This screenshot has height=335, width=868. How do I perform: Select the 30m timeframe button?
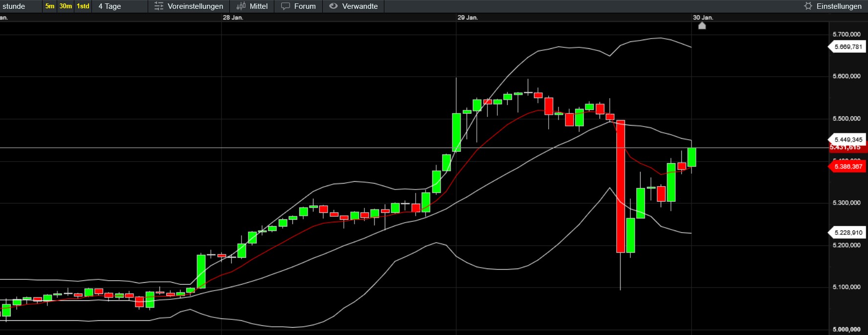[66, 6]
